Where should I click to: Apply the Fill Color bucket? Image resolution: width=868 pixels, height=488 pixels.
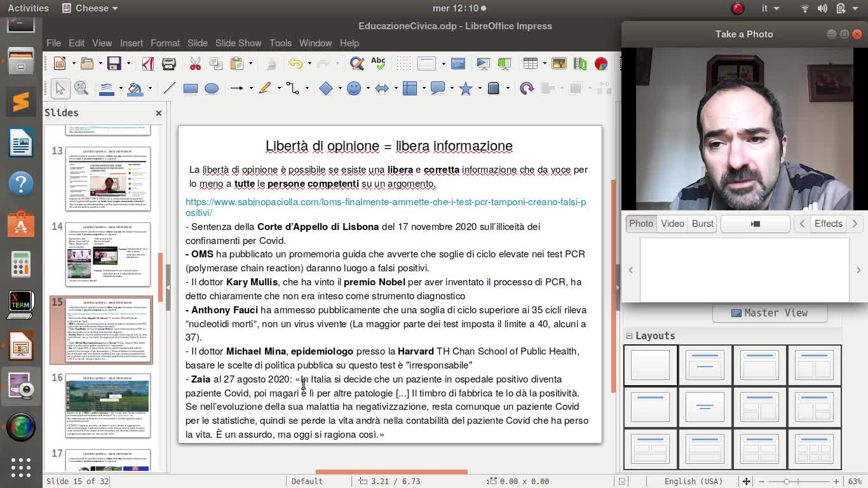[135, 88]
